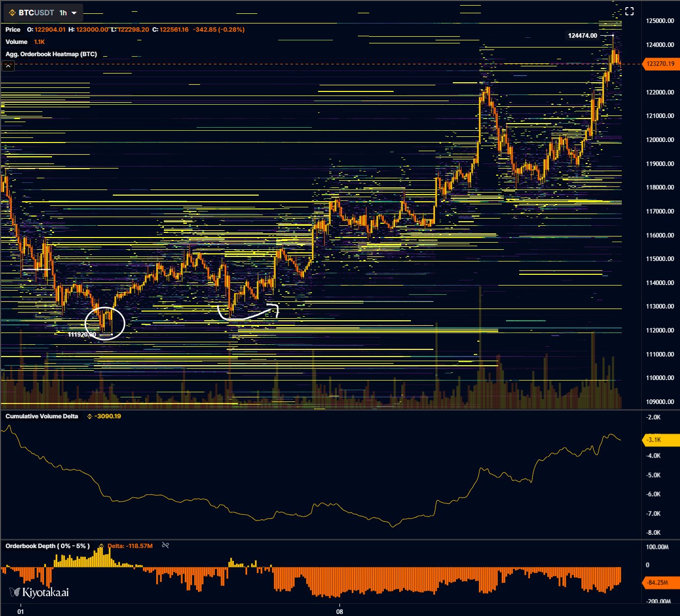Click the -7.0K CVD axis label
This screenshot has height=616, width=680.
tap(653, 513)
